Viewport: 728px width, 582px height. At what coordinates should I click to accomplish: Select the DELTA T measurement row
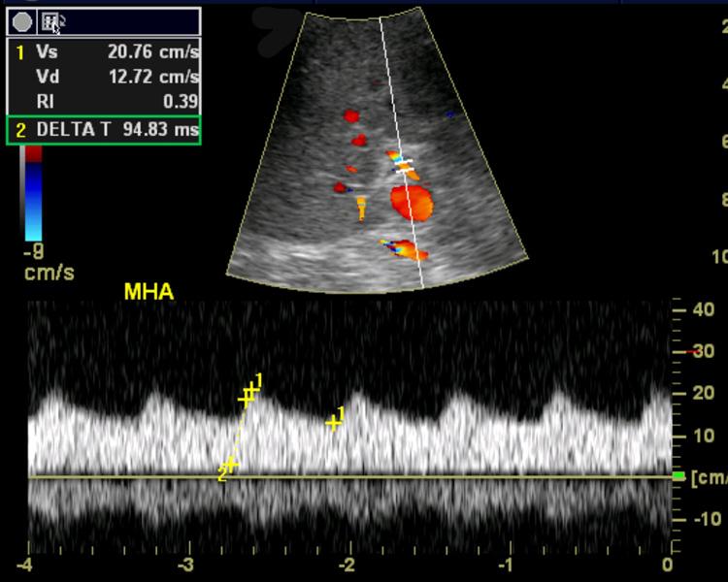(x=104, y=130)
